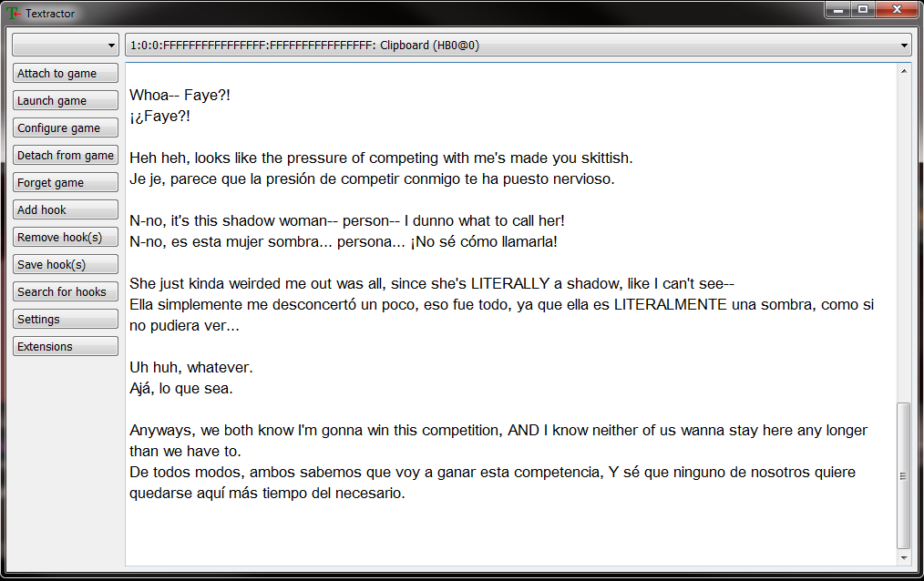Open the Extensions window

(66, 346)
